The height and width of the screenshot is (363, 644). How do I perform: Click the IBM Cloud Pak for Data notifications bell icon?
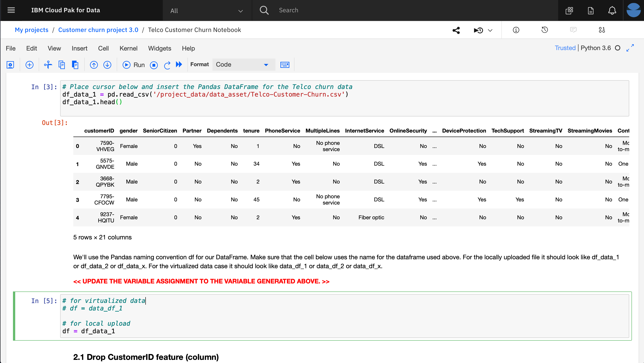click(612, 10)
